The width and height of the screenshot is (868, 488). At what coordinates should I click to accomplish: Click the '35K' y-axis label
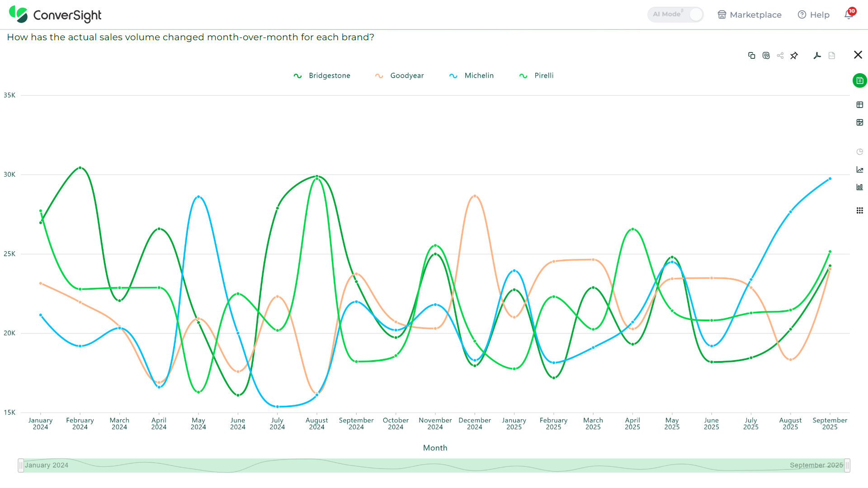point(9,95)
